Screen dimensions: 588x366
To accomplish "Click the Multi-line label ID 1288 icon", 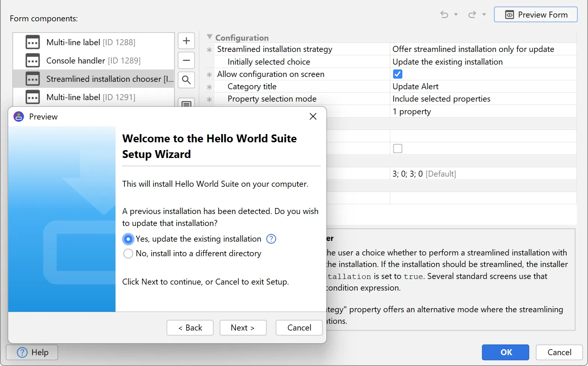I will click(x=33, y=42).
